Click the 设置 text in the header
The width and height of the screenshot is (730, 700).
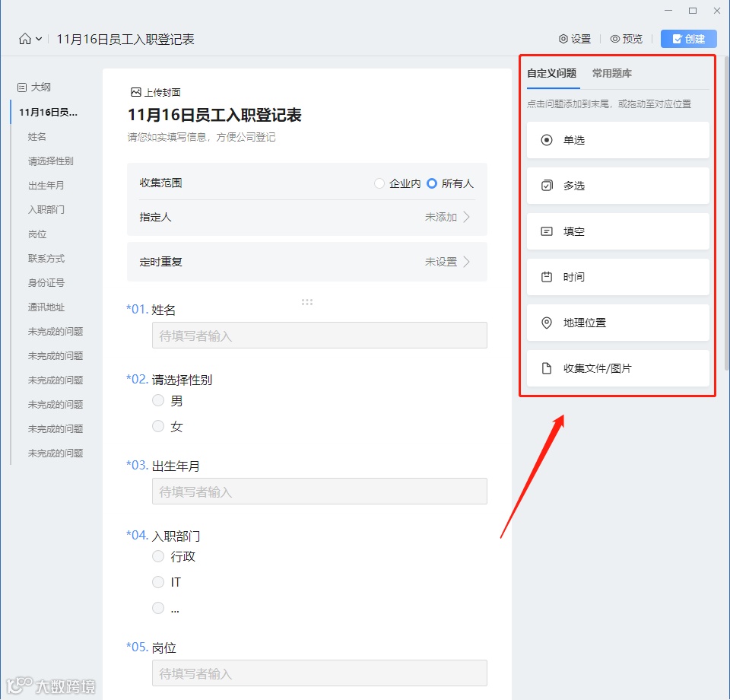[x=580, y=39]
